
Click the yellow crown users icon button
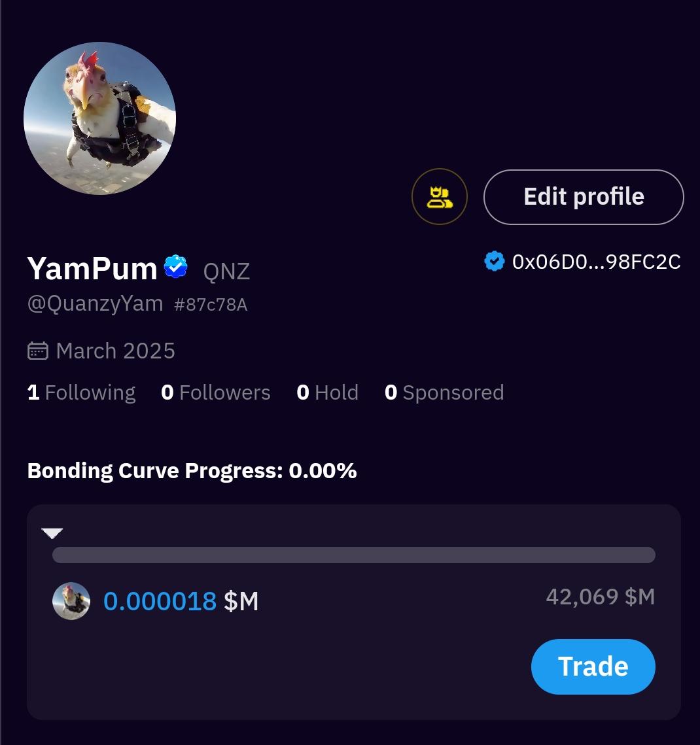pyautogui.click(x=440, y=197)
